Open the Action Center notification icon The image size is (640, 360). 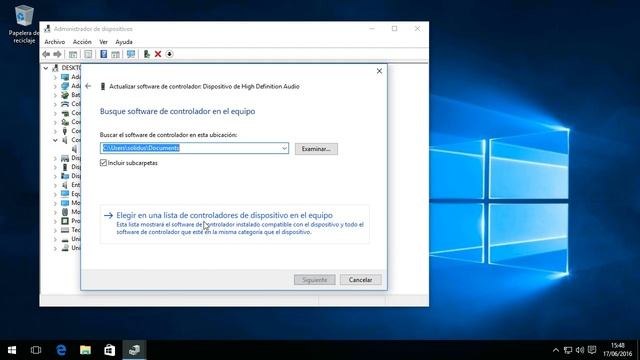coord(592,350)
